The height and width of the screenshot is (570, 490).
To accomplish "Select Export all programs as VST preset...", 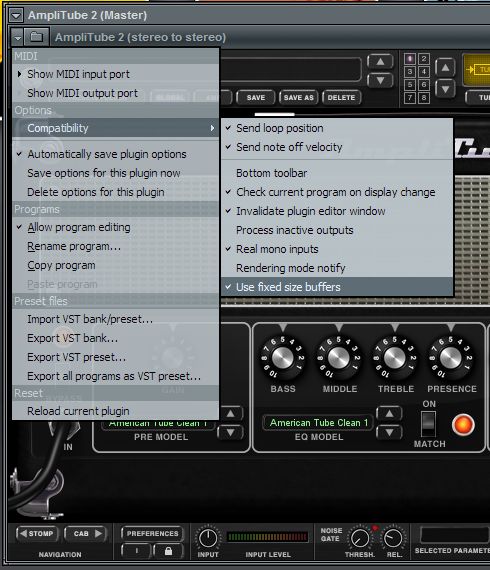I will pyautogui.click(x=116, y=376).
